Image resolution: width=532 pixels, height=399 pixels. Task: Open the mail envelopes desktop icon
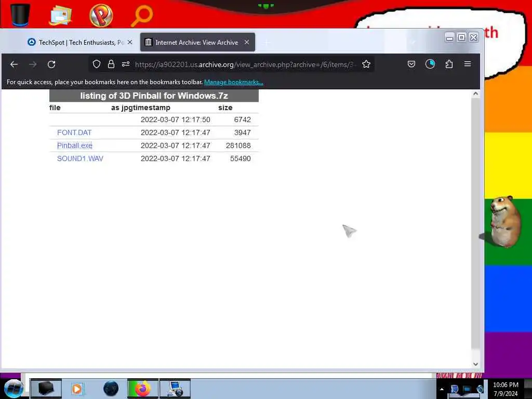click(60, 15)
